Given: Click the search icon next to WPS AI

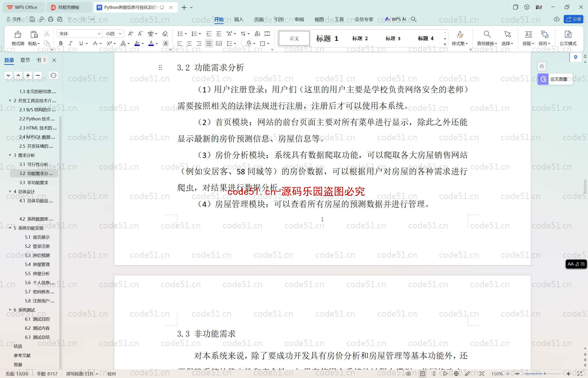Looking at the screenshot, I should point(413,19).
